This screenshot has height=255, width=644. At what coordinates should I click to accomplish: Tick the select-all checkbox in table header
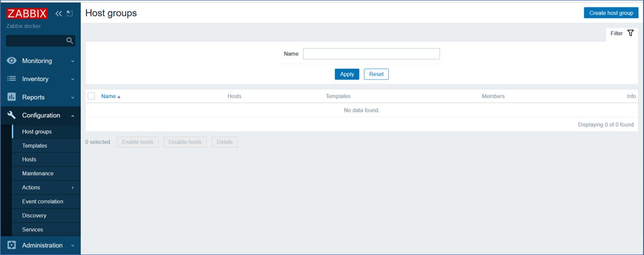point(91,96)
